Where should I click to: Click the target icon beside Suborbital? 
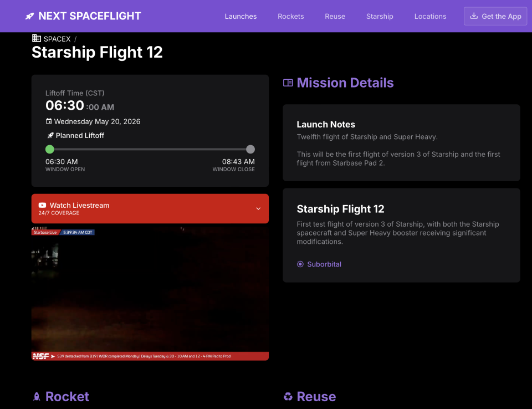pyautogui.click(x=300, y=264)
